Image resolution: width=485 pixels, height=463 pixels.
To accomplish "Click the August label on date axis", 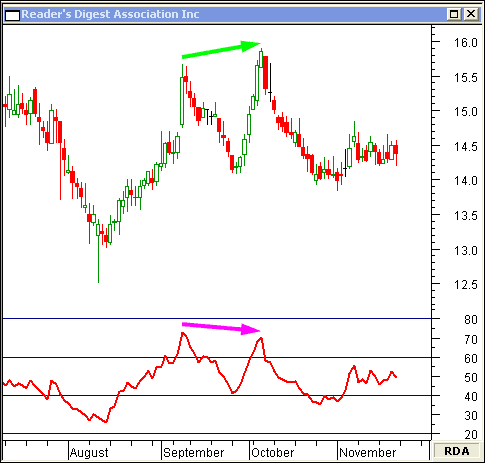I will pyautogui.click(x=89, y=453).
